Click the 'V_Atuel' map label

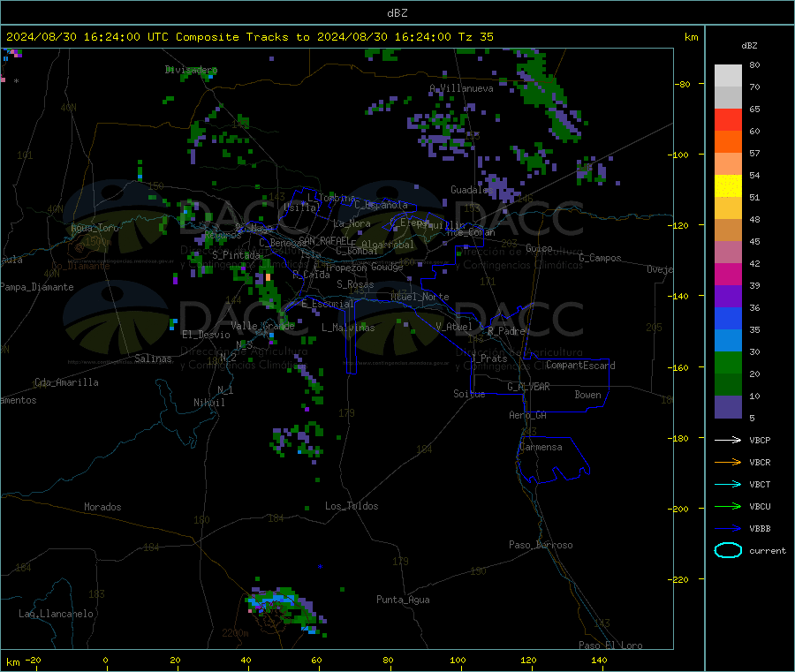pos(454,327)
